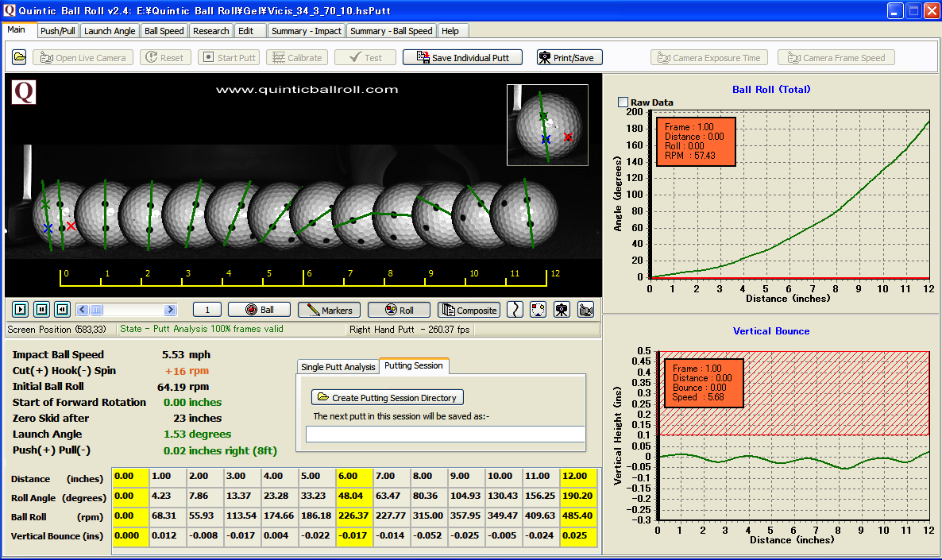The image size is (942, 560).
Task: Toggle the Markers button
Action: click(x=327, y=310)
